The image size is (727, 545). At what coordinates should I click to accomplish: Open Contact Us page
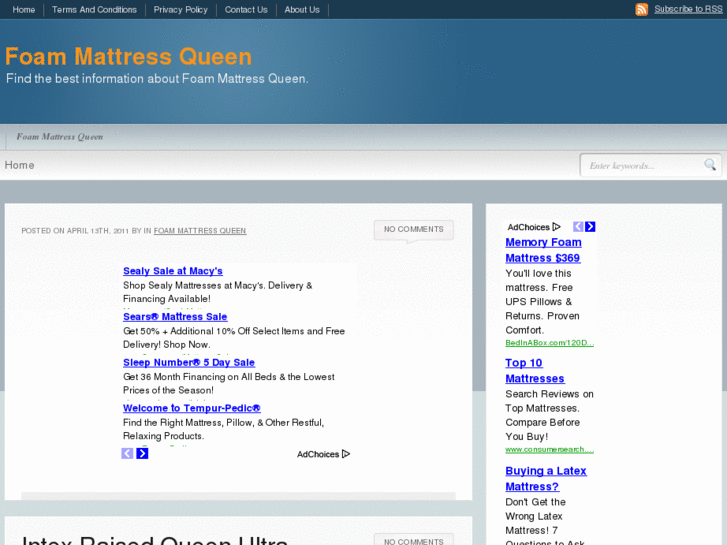(x=246, y=10)
